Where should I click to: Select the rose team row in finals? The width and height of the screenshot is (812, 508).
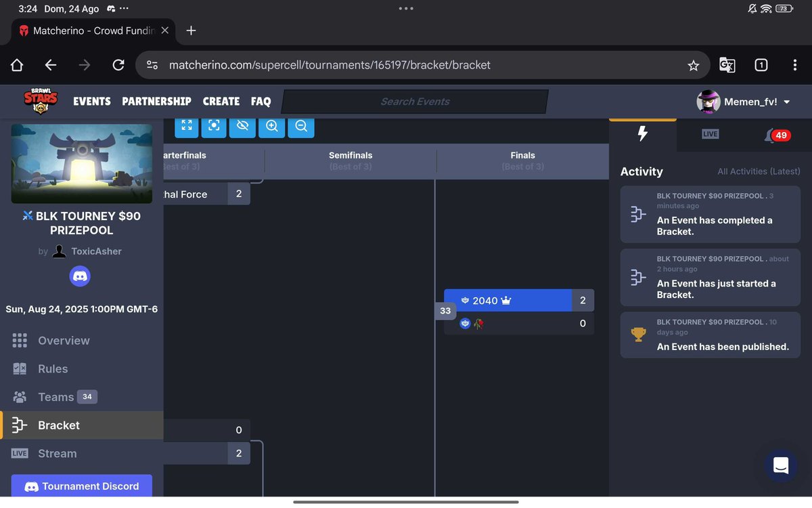[519, 324]
